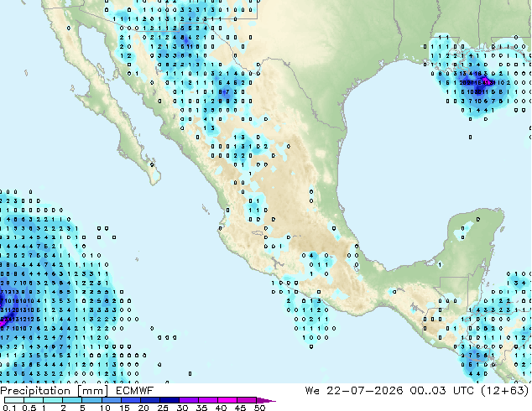Click the '25' legend tick label
Screen dimensions: 532x411
[x=163, y=408]
